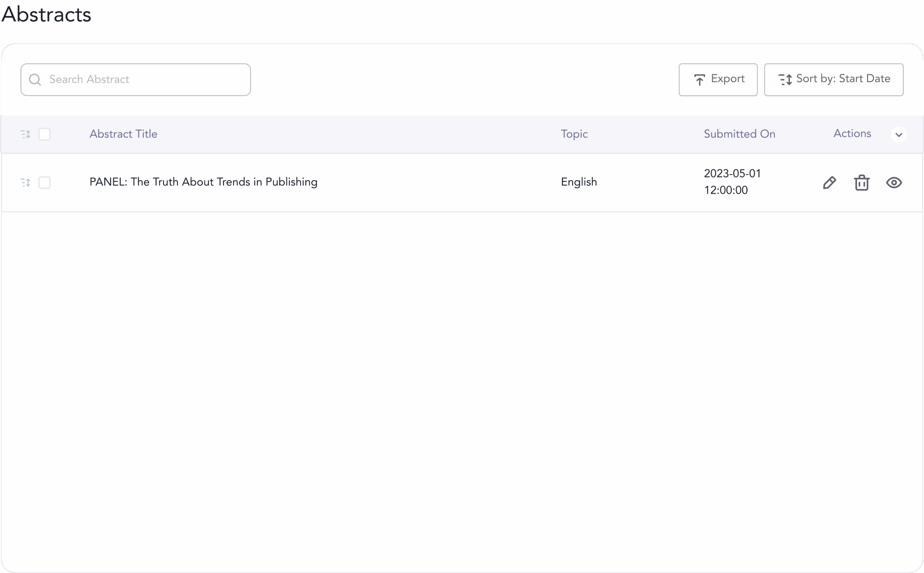Click the Submitted On column header
This screenshot has height=573, width=924.
pyautogui.click(x=739, y=134)
